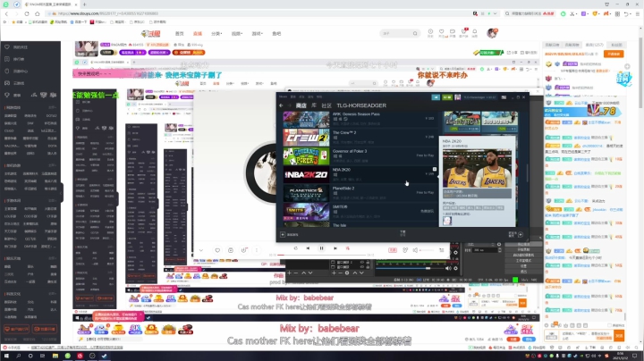The image size is (644, 361).
Task: Open the 商店 tab in Steam
Action: tap(301, 105)
